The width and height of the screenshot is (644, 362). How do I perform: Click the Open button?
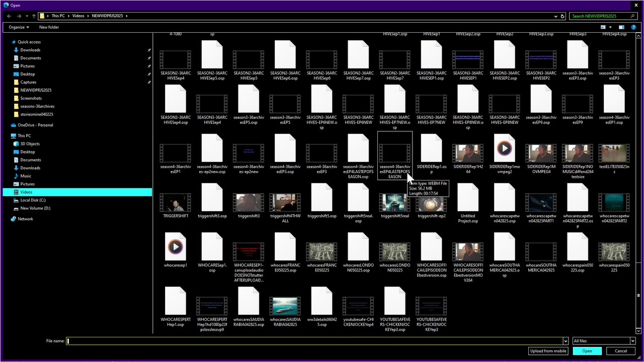point(587,351)
